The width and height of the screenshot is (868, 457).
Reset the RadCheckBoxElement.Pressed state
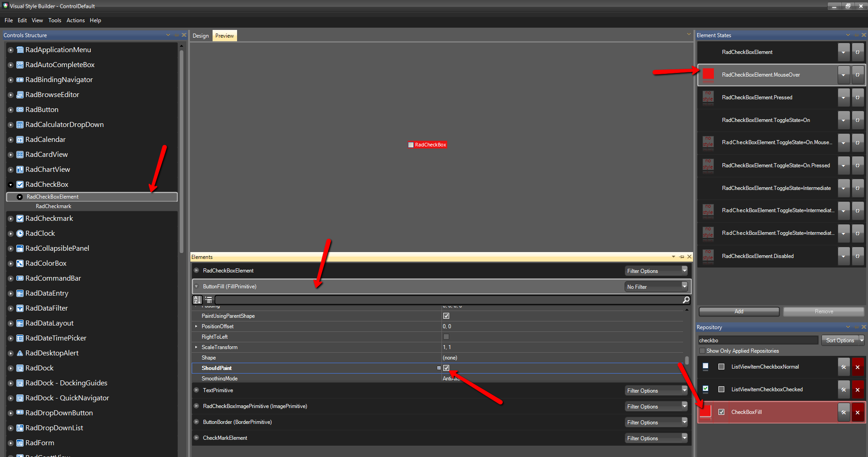[x=858, y=97]
